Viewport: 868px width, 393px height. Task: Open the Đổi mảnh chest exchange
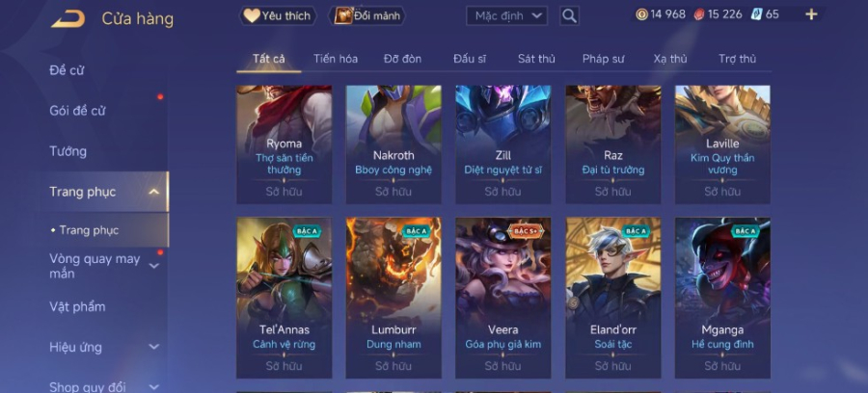pyautogui.click(x=367, y=16)
